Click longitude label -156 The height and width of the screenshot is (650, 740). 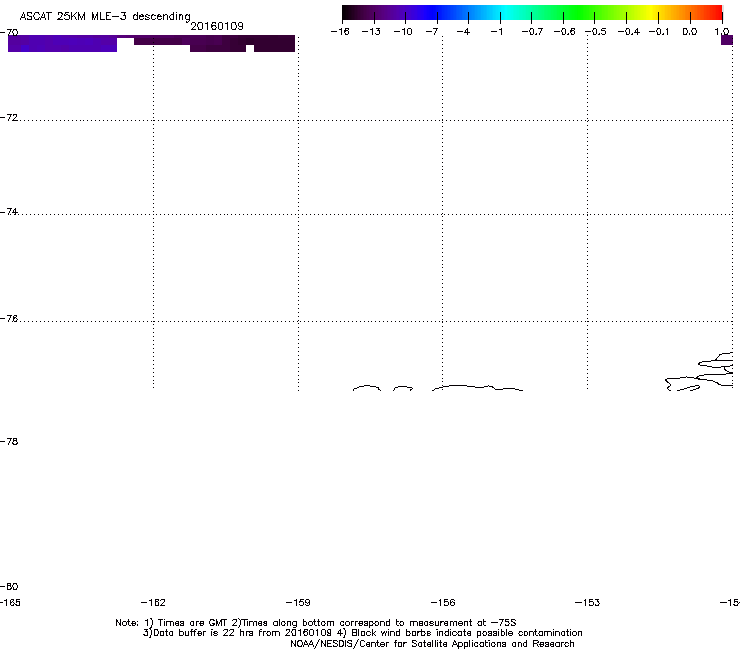[443, 603]
